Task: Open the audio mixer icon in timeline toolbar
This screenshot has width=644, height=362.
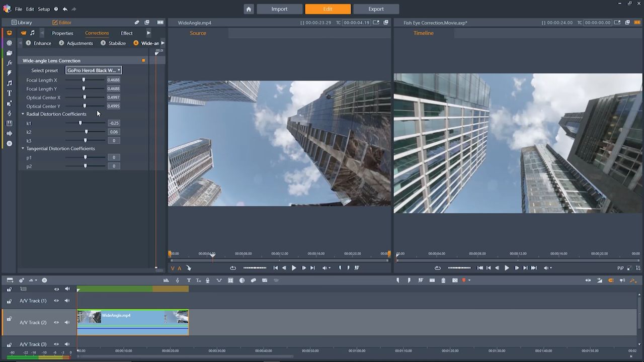Action: click(x=166, y=280)
